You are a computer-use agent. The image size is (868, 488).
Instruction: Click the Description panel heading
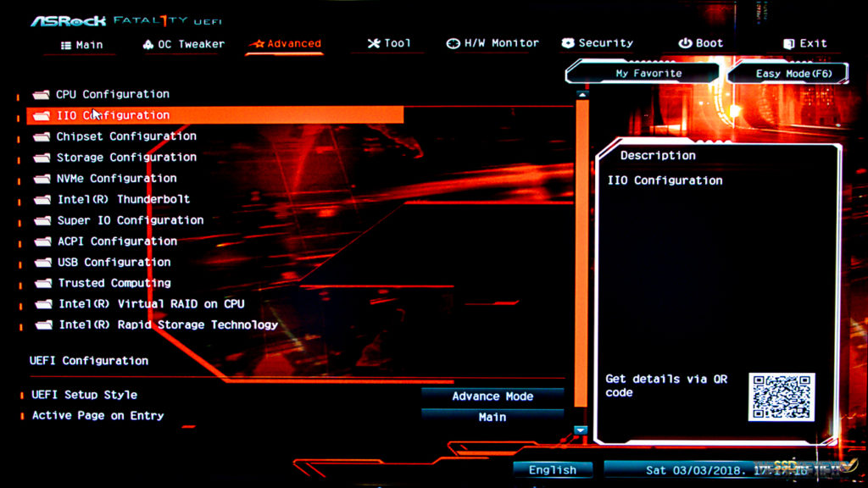[x=658, y=156]
